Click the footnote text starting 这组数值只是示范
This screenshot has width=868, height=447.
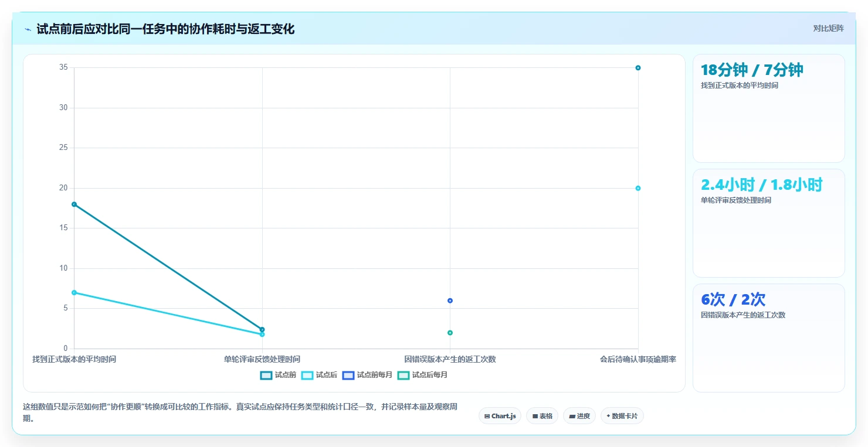pyautogui.click(x=240, y=413)
